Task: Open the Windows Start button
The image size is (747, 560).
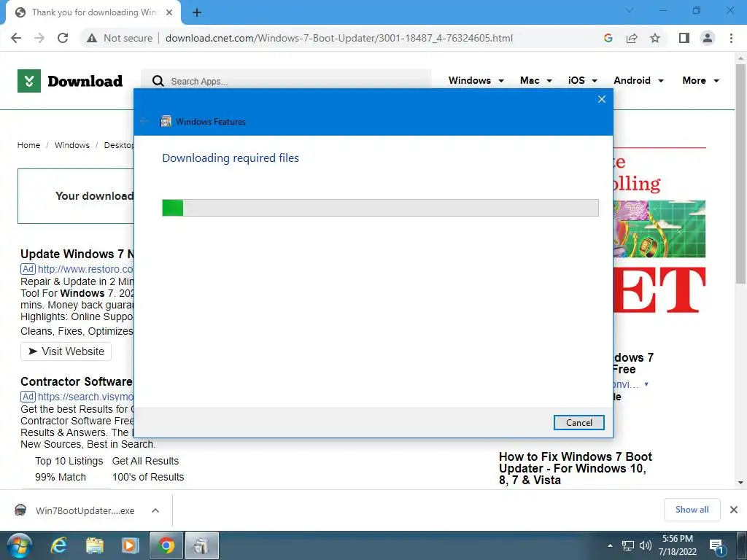Action: 20,545
